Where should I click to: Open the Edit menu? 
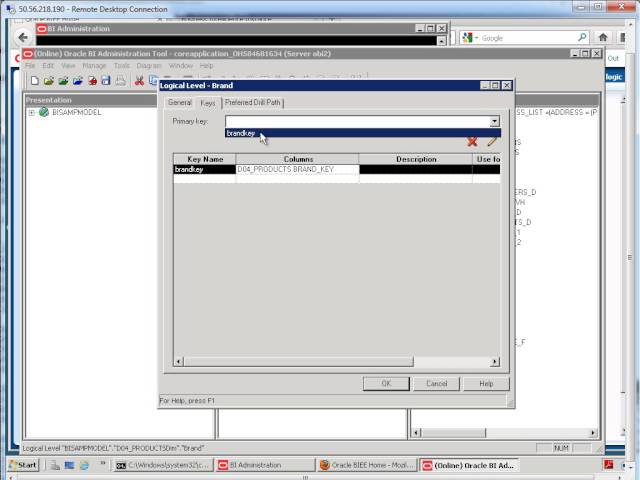(x=48, y=66)
